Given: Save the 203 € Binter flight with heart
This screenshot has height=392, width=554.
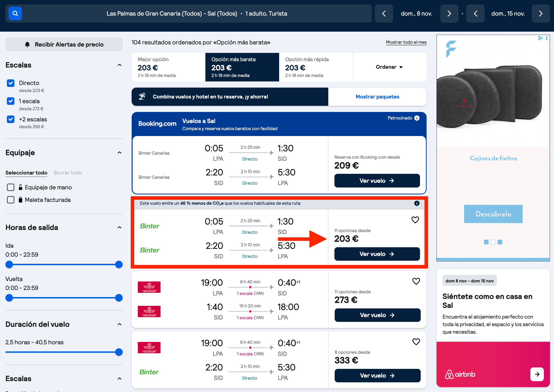Looking at the screenshot, I should [x=415, y=220].
